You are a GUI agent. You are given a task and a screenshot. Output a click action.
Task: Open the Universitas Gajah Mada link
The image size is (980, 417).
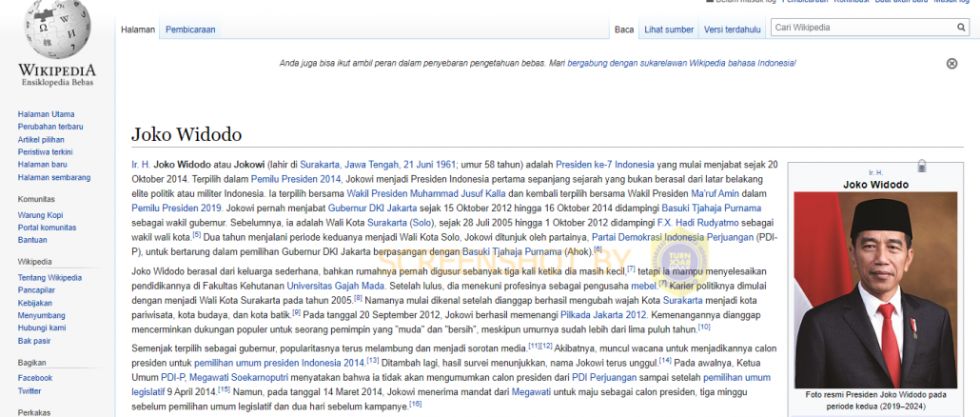coord(336,286)
